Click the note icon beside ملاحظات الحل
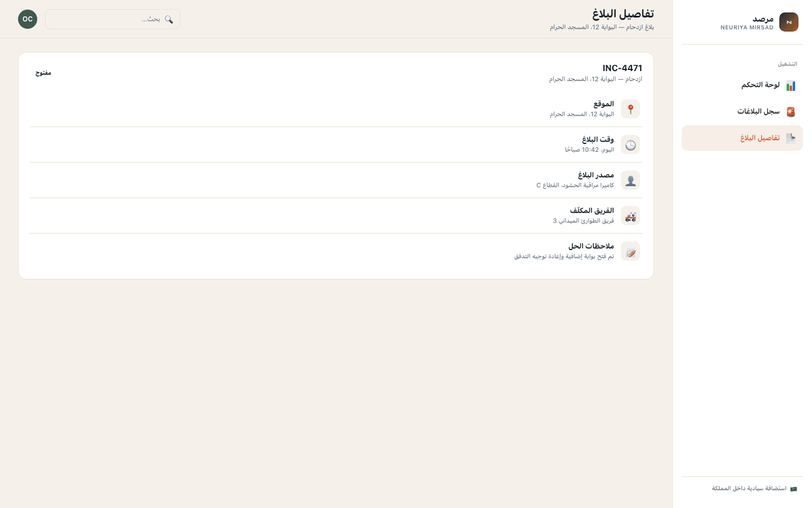812x508 pixels. tap(630, 251)
